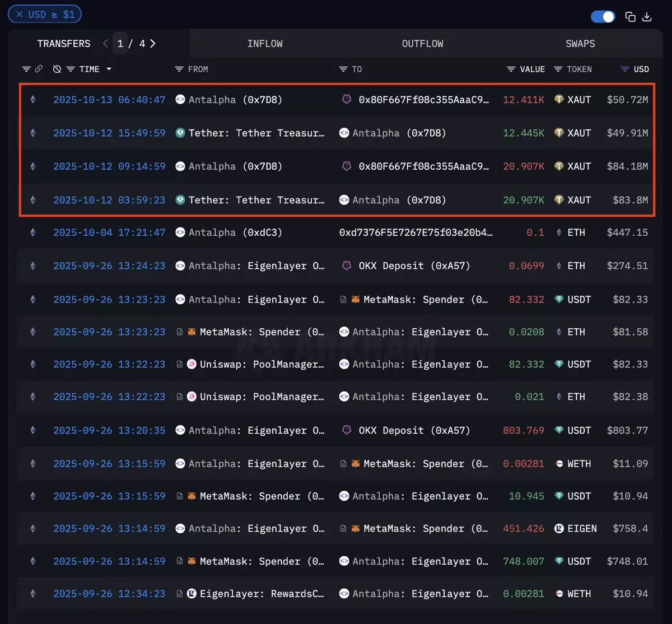Click the clock icon before the TIME filter

coord(57,69)
